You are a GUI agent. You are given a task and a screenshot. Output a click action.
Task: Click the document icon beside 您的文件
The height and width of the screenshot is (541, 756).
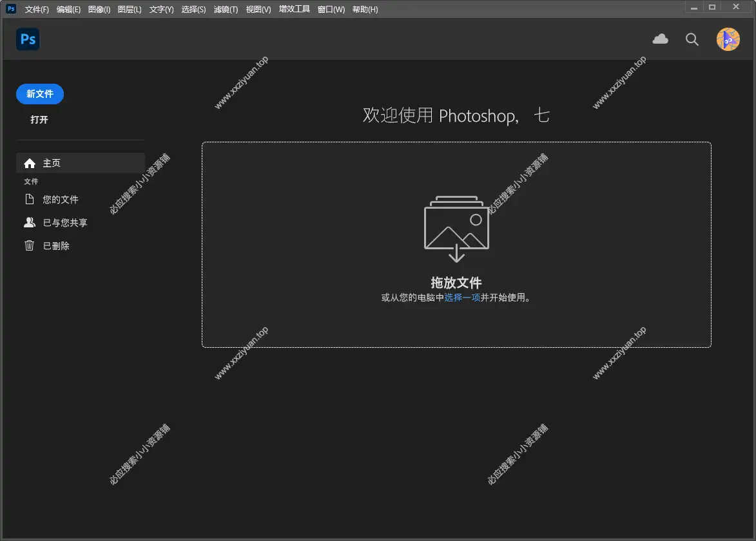[x=30, y=199]
